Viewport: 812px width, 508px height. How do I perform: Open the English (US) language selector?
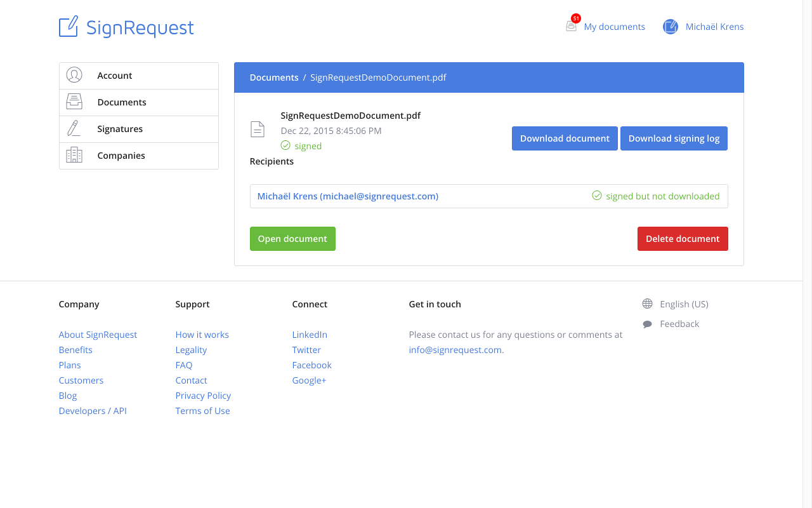(x=684, y=304)
